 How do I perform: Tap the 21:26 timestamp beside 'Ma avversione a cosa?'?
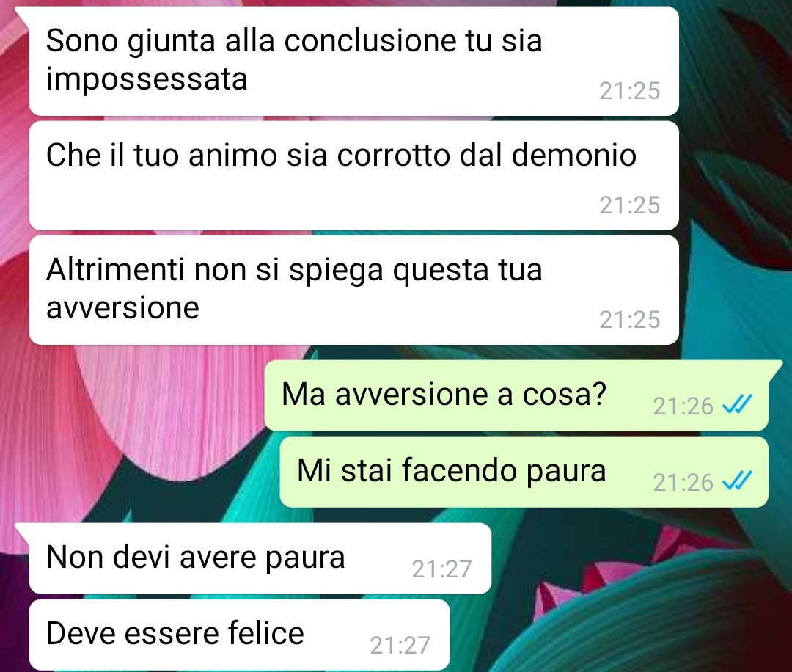683,406
